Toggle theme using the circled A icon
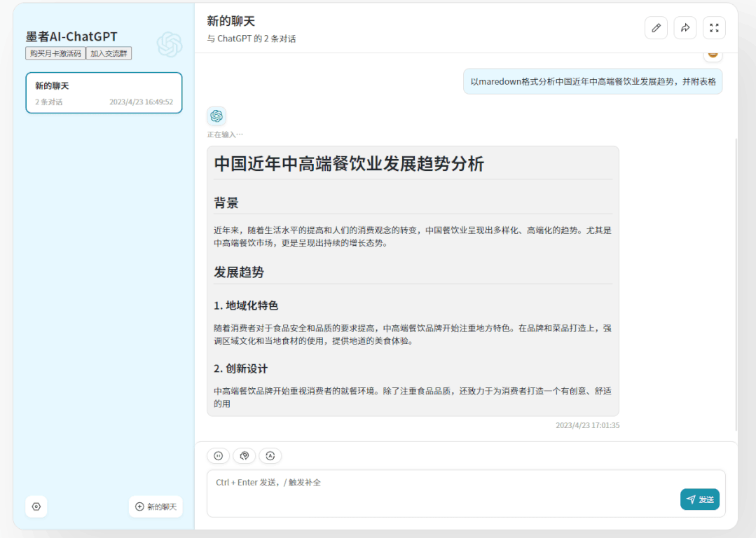Screen dimensions: 756x538 270,456
